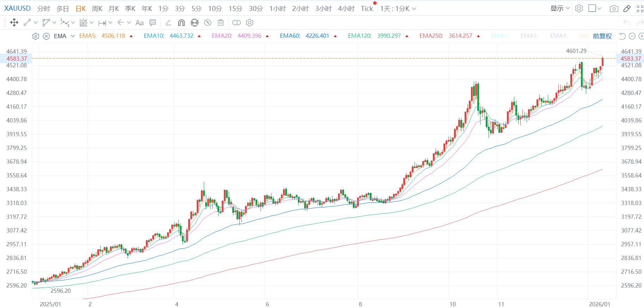The height and width of the screenshot is (308, 644).
Task: Click the XAUUSD symbol name
Action: pos(17,8)
